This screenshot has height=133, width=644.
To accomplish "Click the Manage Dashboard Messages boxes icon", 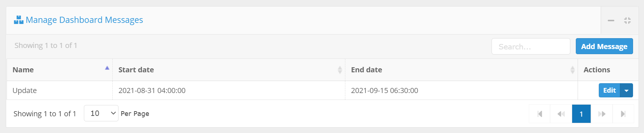I will point(19,20).
